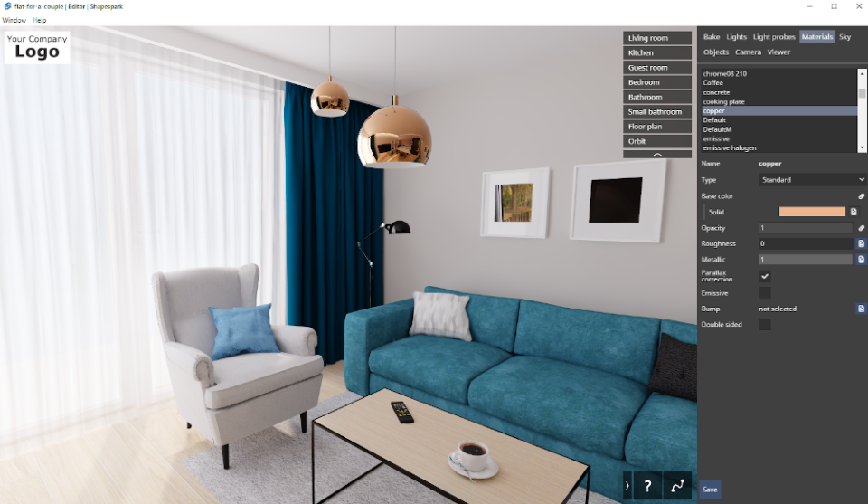This screenshot has width=868, height=504.
Task: Click the Metallic value field
Action: tap(806, 259)
